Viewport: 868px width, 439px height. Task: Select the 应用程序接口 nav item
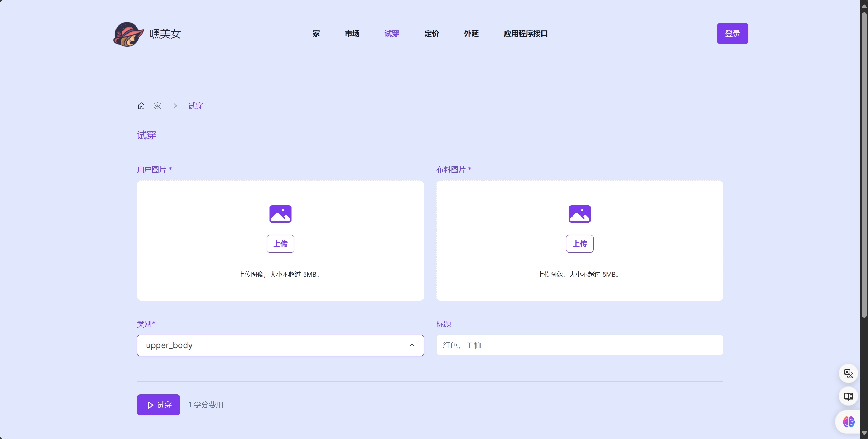(525, 34)
